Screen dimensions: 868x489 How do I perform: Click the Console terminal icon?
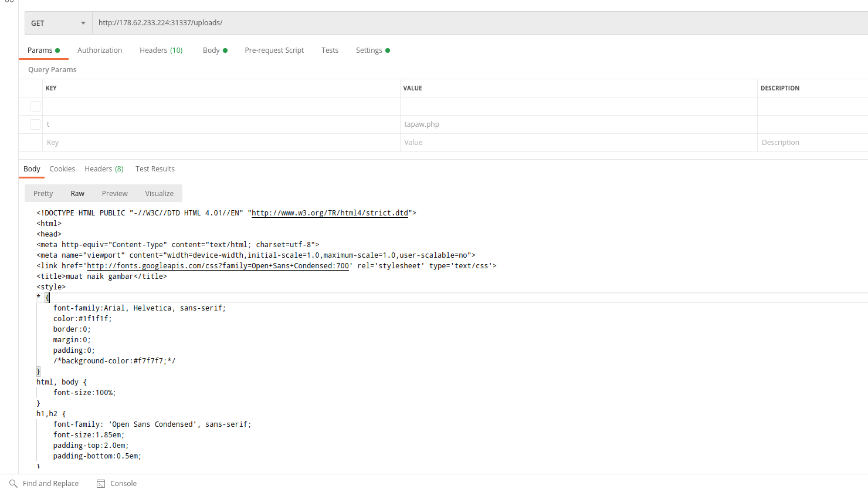[101, 484]
